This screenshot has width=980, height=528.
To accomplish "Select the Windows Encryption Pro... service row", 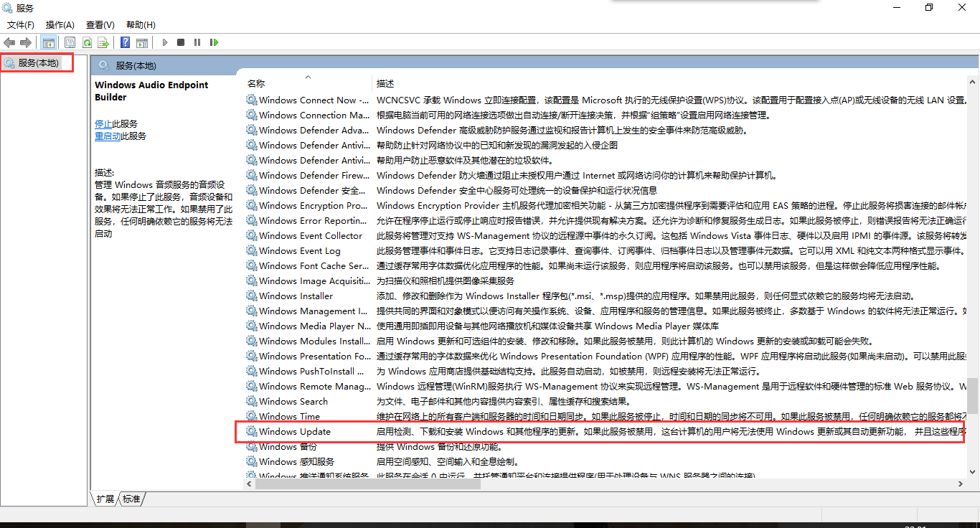I will 606,205.
